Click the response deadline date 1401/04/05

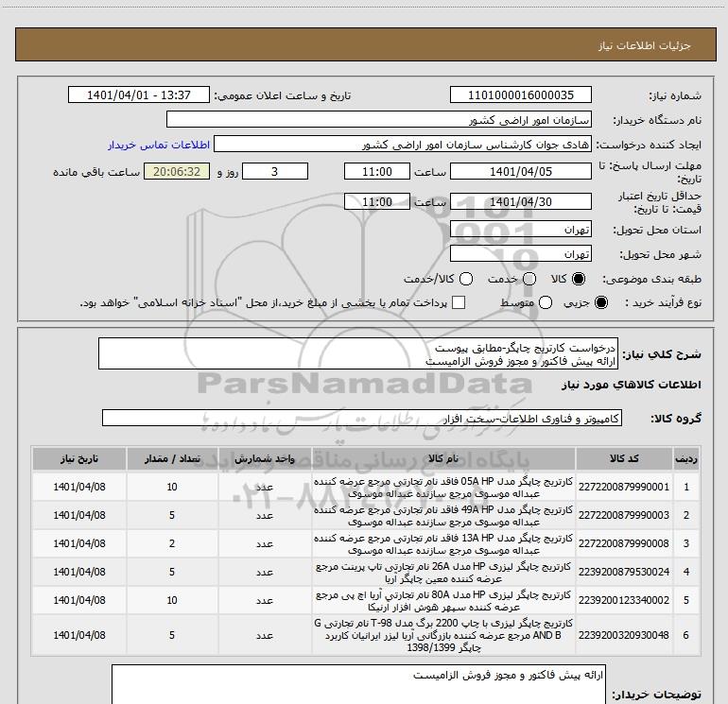click(x=520, y=171)
